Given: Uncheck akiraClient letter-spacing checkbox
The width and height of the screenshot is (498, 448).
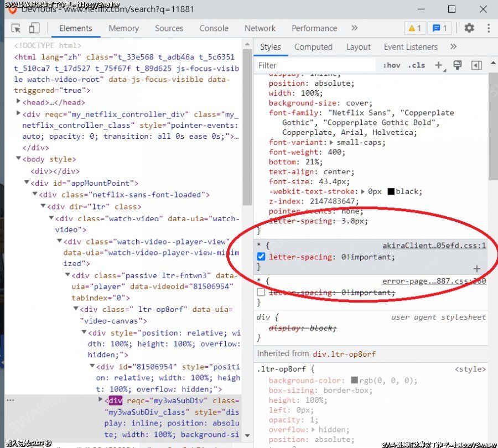Looking at the screenshot, I should [x=262, y=257].
